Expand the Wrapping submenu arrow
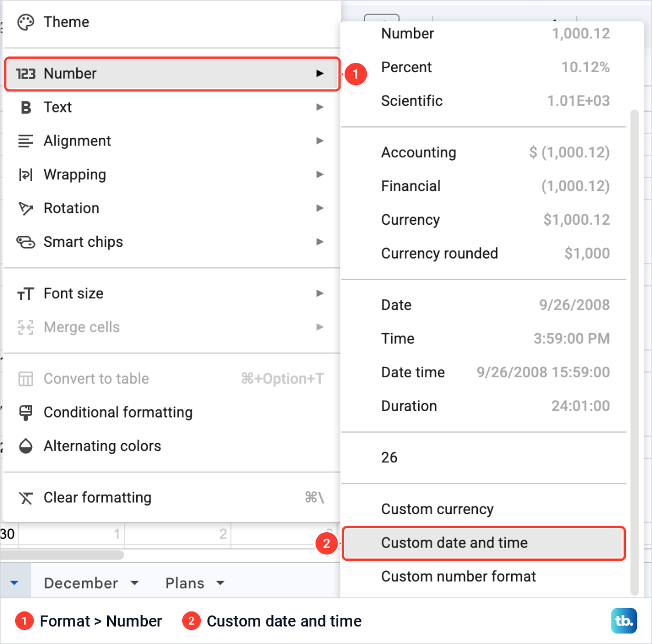Screen dimensions: 652x644 (320, 175)
